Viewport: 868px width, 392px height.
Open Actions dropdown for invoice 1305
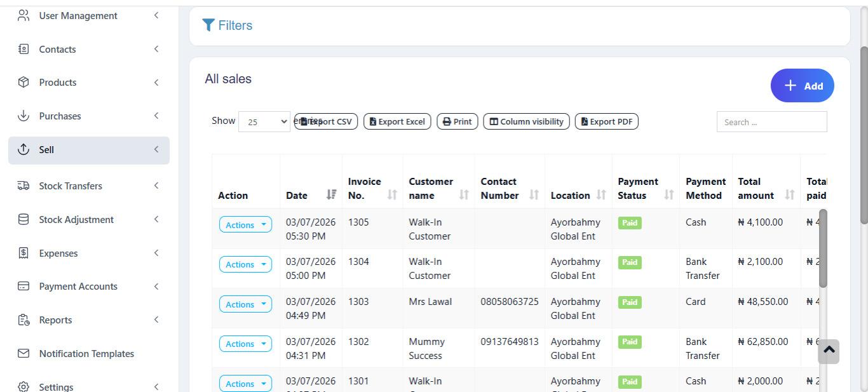point(245,225)
